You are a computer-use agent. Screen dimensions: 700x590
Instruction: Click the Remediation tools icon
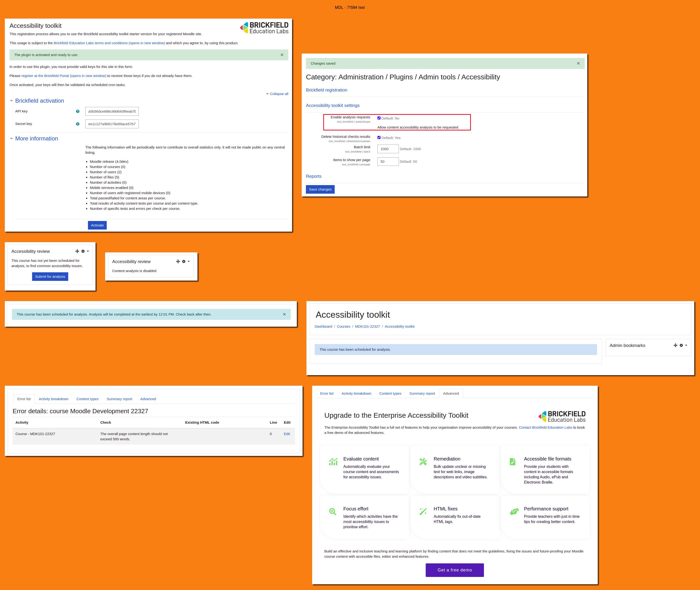423,461
